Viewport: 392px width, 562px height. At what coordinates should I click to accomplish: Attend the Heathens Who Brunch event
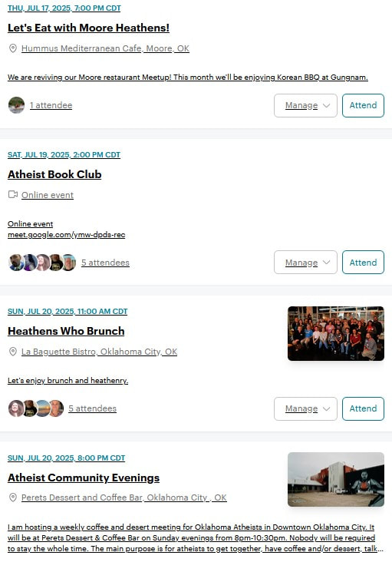point(363,408)
